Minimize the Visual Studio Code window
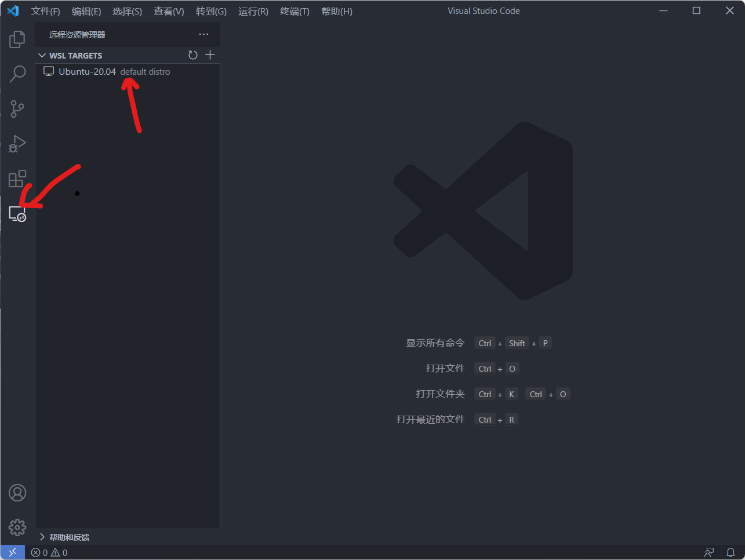Viewport: 745px width, 560px height. coord(664,11)
